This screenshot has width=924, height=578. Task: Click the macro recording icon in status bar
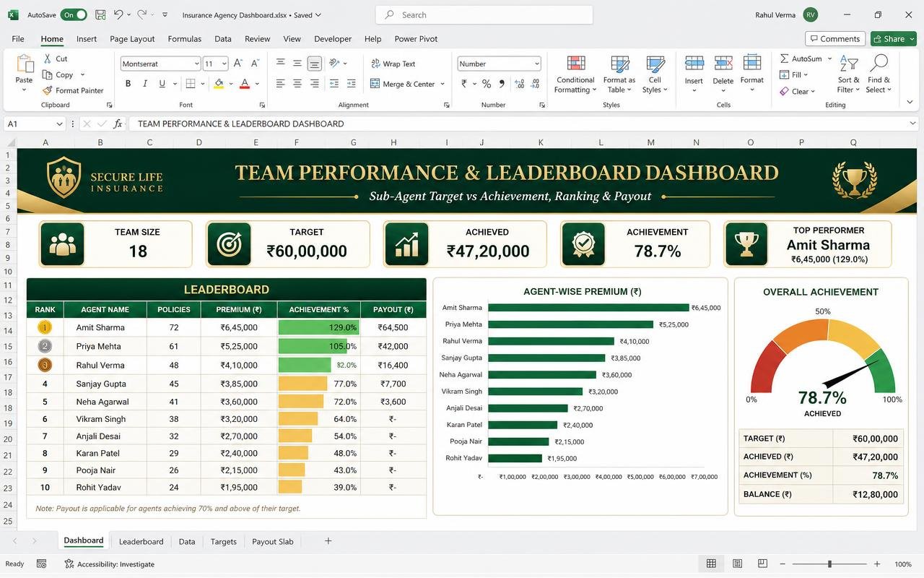point(42,564)
